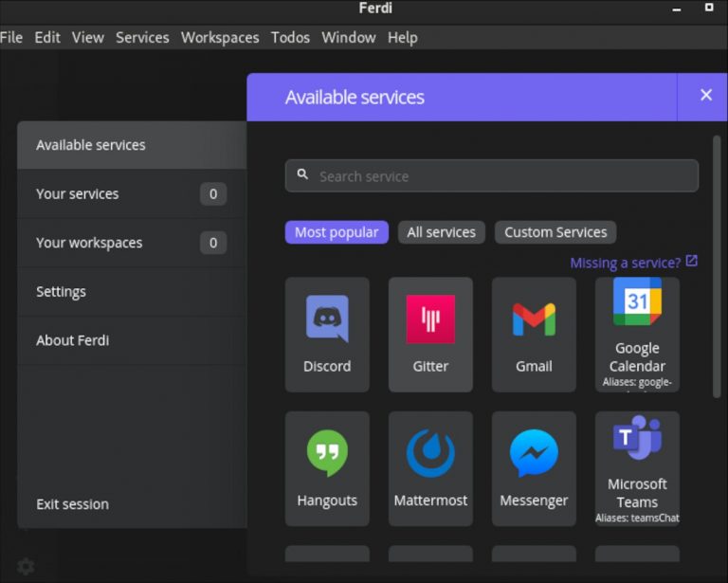Open the Workspaces menu

point(220,37)
